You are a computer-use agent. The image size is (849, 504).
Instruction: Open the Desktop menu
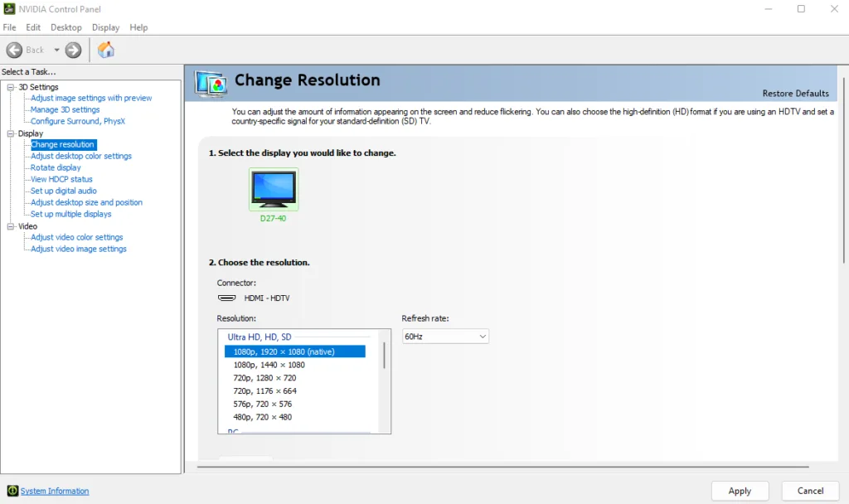66,27
